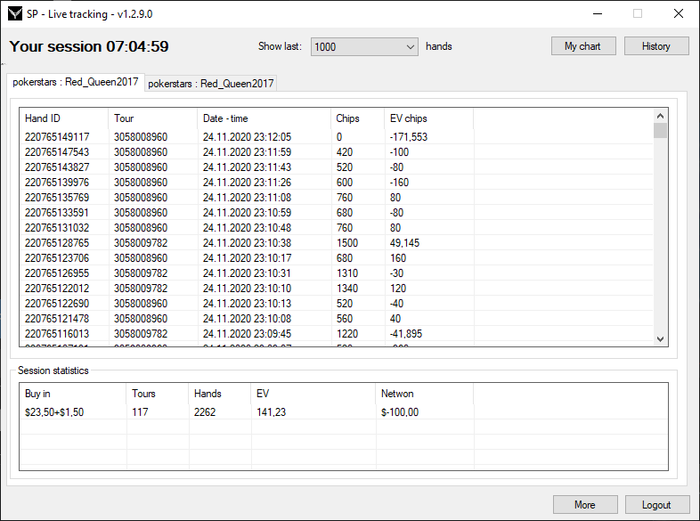Select hand row 220765135769
This screenshot has height=521, width=700.
[x=336, y=197]
